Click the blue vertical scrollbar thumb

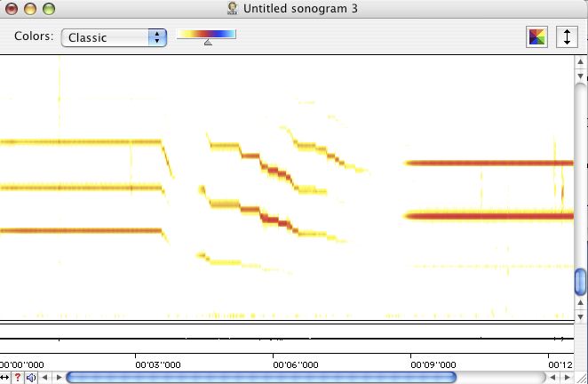tap(581, 282)
